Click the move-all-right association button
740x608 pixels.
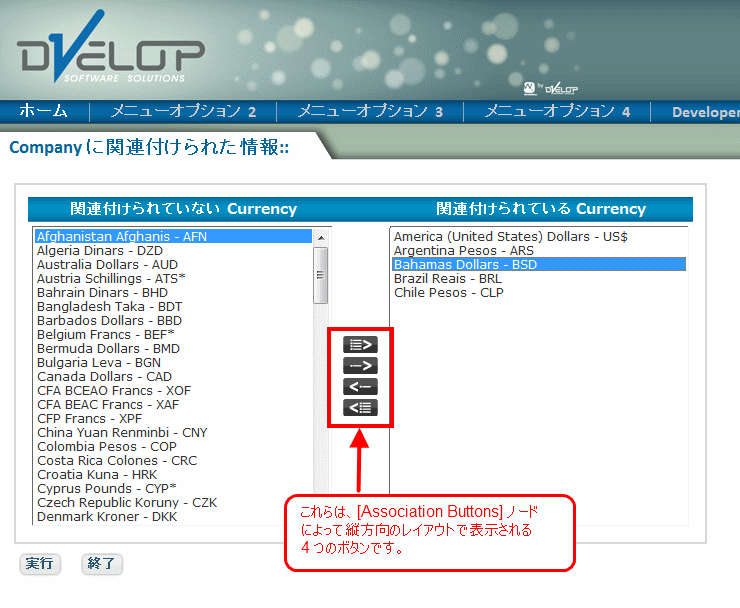coord(360,345)
